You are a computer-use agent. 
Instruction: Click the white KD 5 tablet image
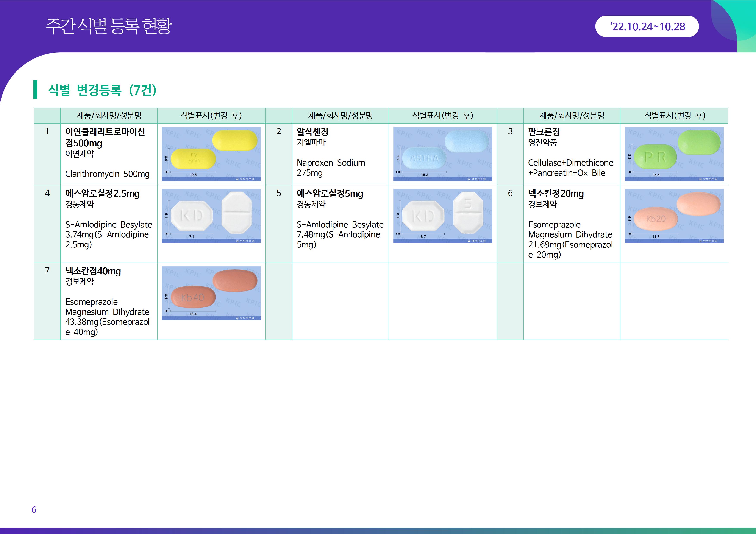[442, 216]
